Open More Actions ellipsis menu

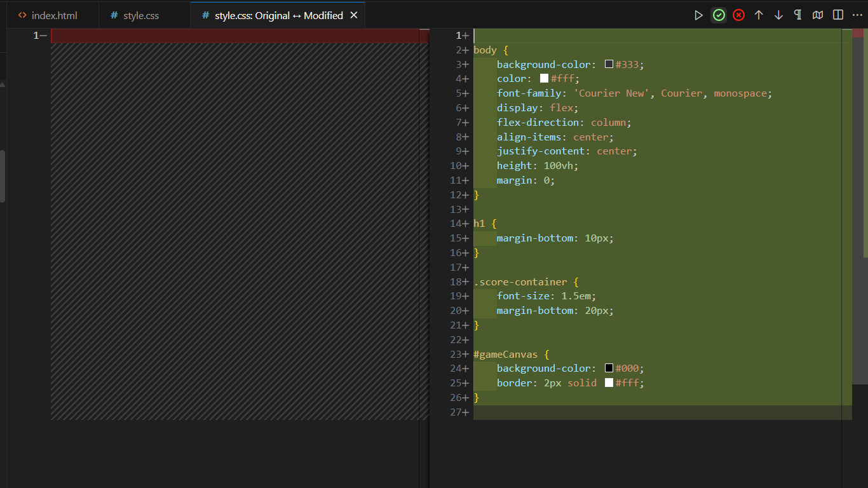point(857,15)
